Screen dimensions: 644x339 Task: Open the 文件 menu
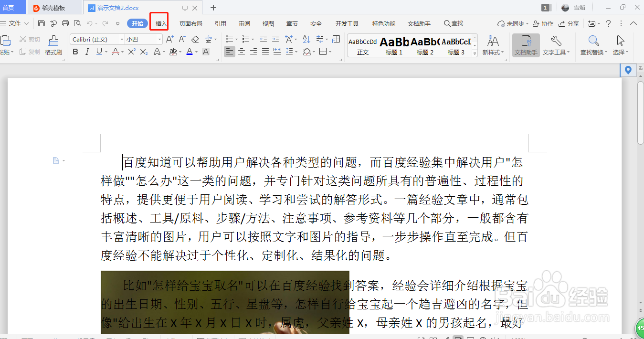[x=15, y=23]
